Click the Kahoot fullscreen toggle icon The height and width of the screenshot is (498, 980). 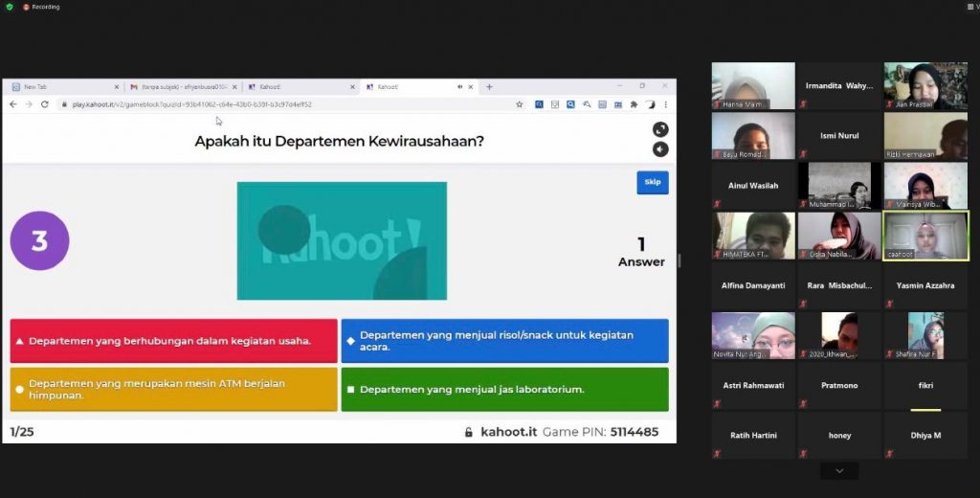point(660,129)
